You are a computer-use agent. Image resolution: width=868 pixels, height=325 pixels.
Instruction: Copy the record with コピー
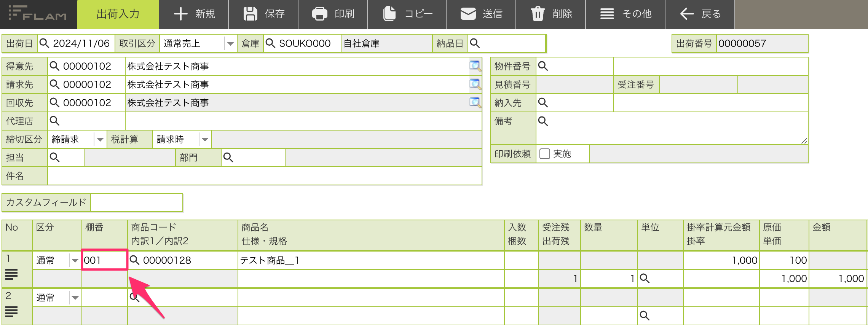pyautogui.click(x=407, y=14)
